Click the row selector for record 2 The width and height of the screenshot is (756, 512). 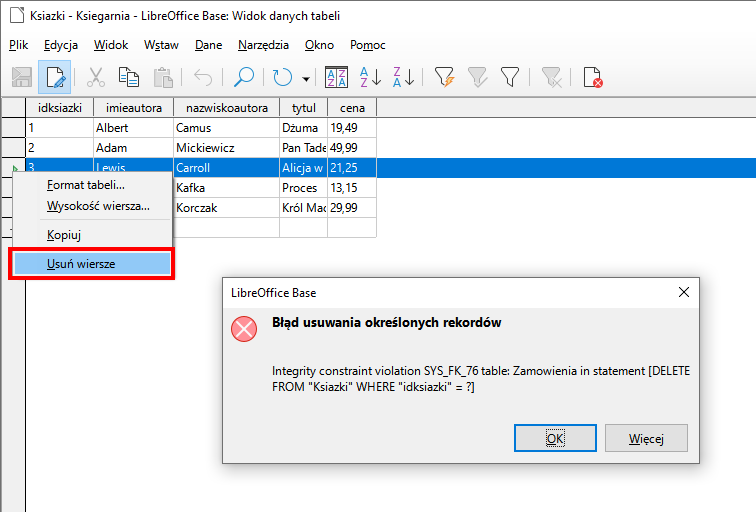14,148
